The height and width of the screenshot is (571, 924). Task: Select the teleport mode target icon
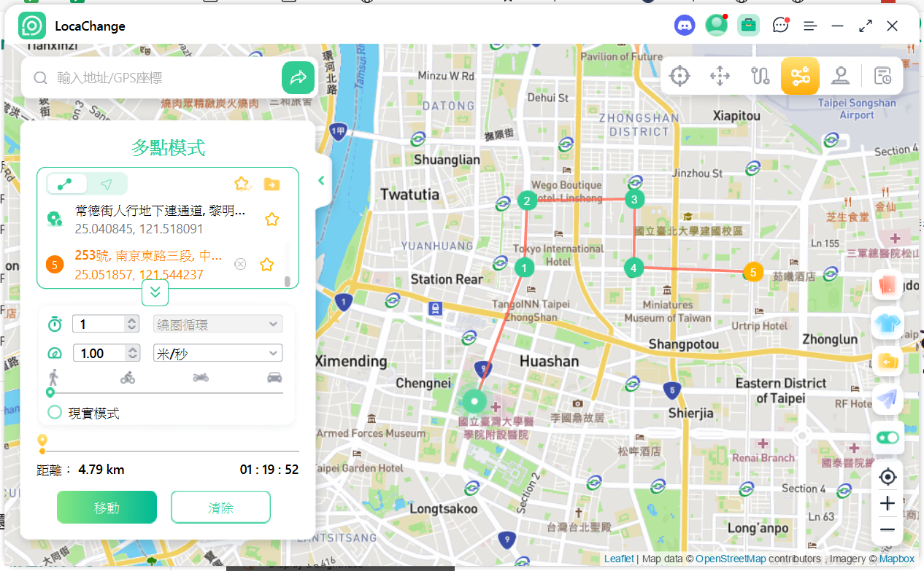pyautogui.click(x=679, y=76)
